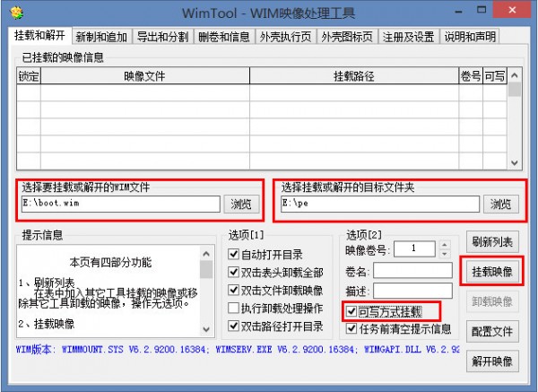The width and height of the screenshot is (538, 392).
Task: Open the 外壳图标页 tab
Action: pos(347,37)
